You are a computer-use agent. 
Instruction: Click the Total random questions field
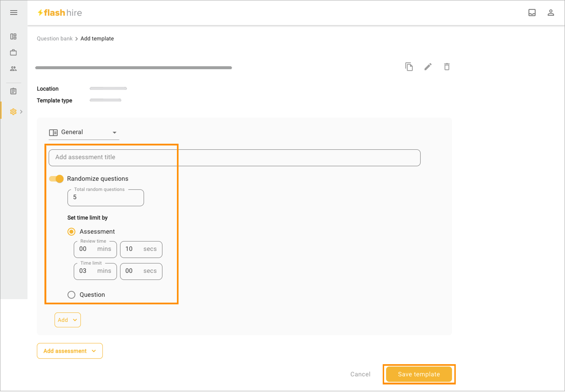(105, 198)
